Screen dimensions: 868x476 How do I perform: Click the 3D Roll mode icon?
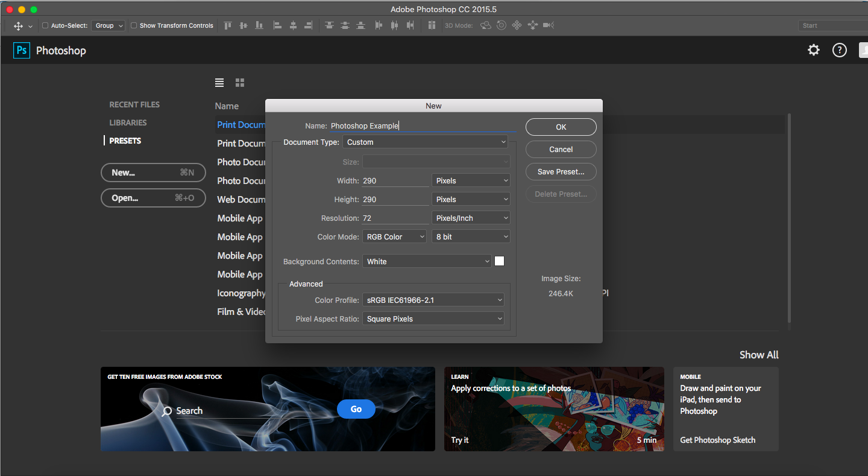point(501,25)
